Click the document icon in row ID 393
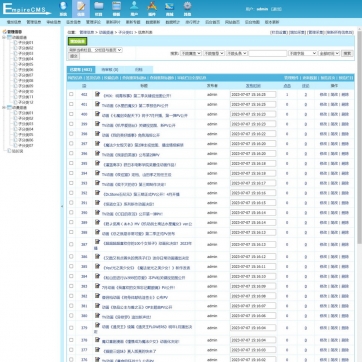Screen dimensions: 362x362 click(x=97, y=183)
